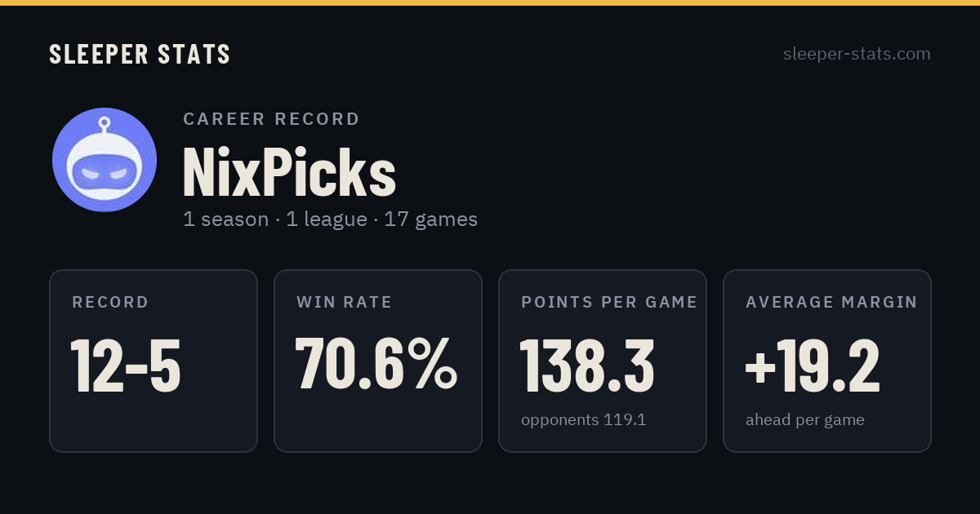Click the ahead per game subtext
The image size is (980, 514).
point(804,420)
